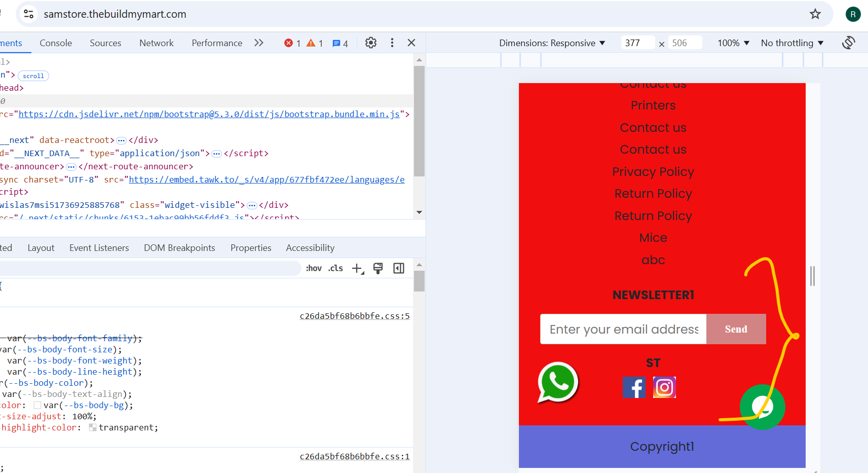
Task: Expand the widget-visible div ellipsis
Action: [x=252, y=205]
